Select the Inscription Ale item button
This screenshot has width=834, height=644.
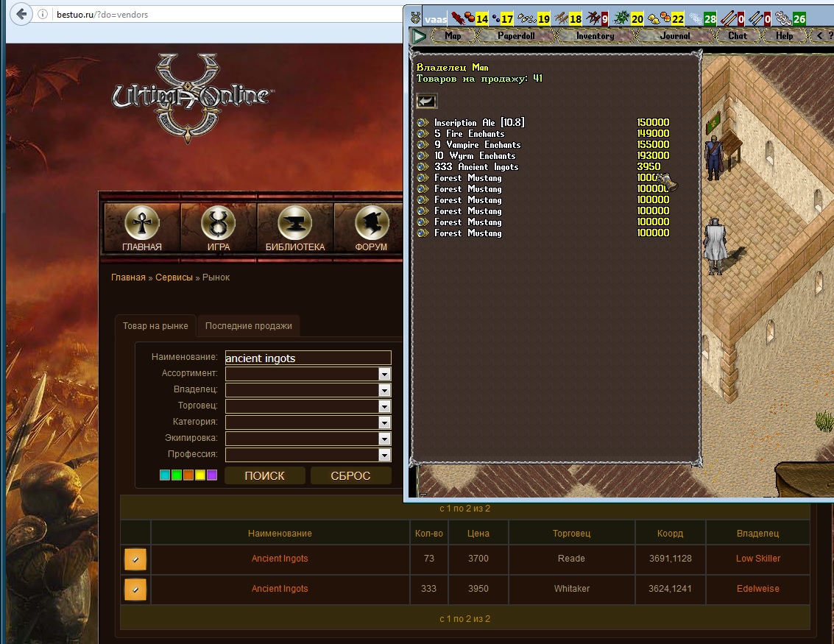(x=423, y=123)
